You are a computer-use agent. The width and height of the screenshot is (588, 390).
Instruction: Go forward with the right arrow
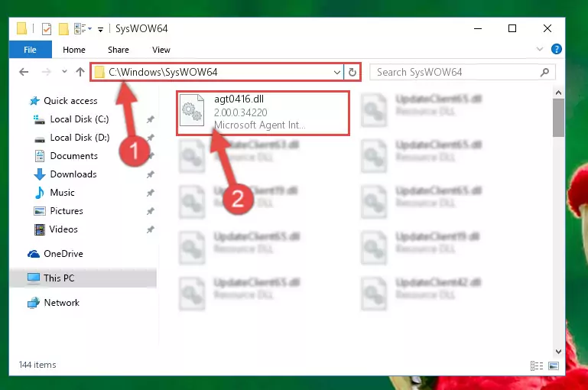tap(47, 72)
